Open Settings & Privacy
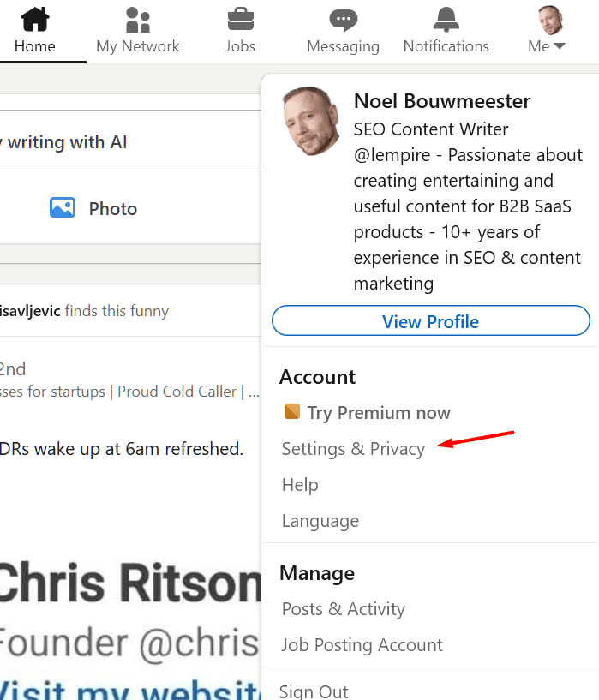Viewport: 599px width, 700px height. (353, 449)
